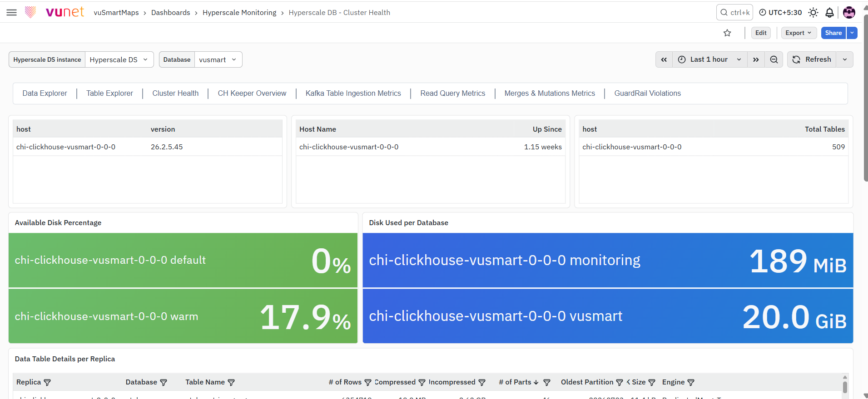The height and width of the screenshot is (399, 868).
Task: Open the Export dropdown
Action: (799, 33)
